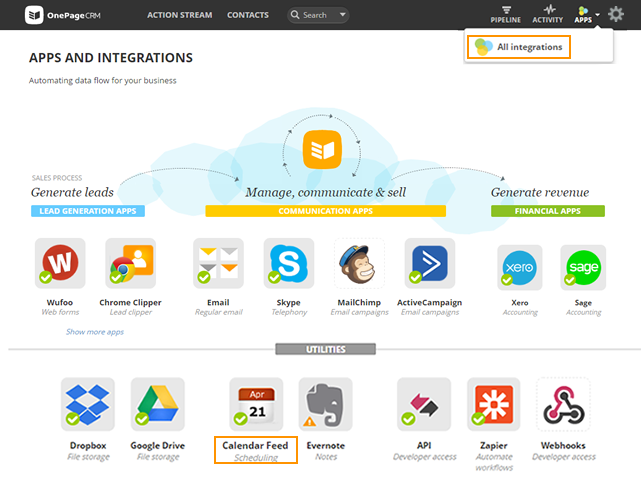Click the Xero name label
This screenshot has width=641, height=496.
520,303
